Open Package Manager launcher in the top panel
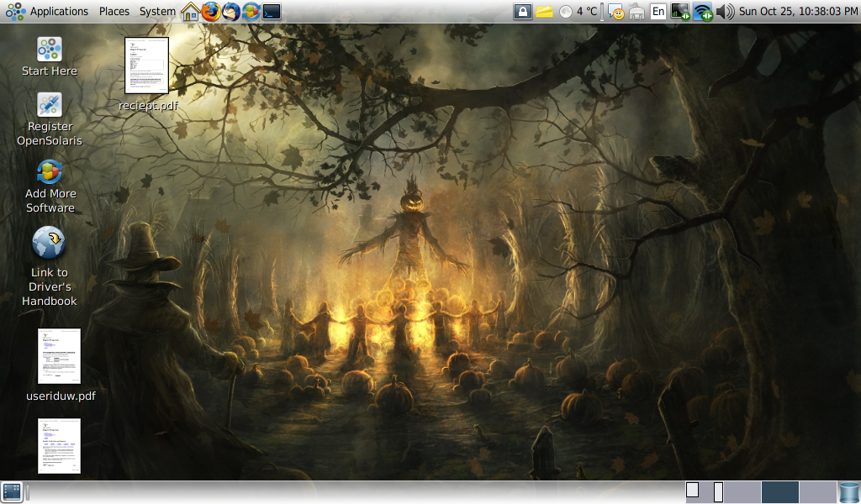The image size is (861, 504). [251, 12]
